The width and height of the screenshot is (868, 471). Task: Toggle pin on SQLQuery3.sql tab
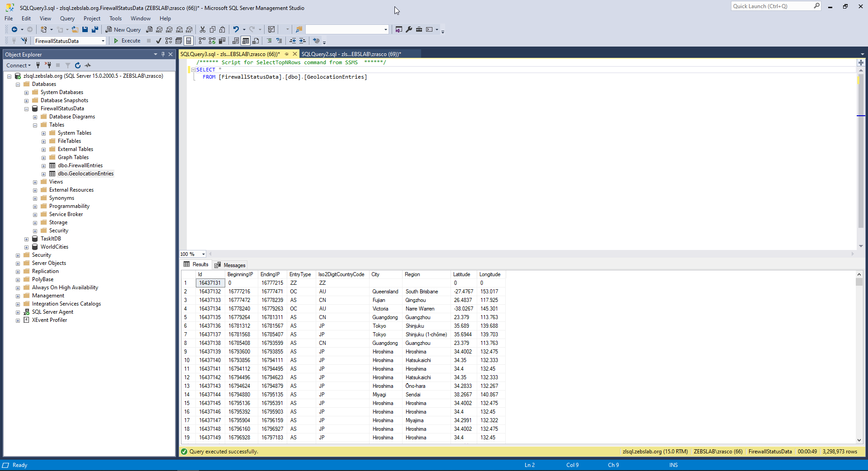287,54
